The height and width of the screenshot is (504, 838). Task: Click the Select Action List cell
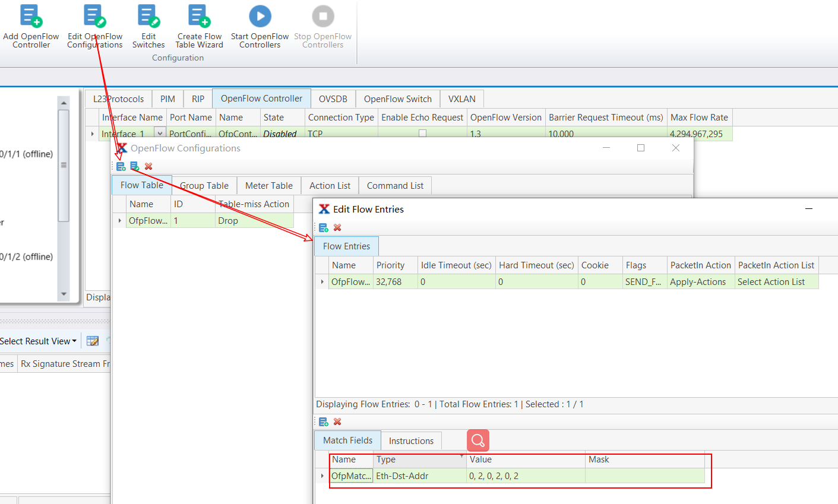coord(777,282)
